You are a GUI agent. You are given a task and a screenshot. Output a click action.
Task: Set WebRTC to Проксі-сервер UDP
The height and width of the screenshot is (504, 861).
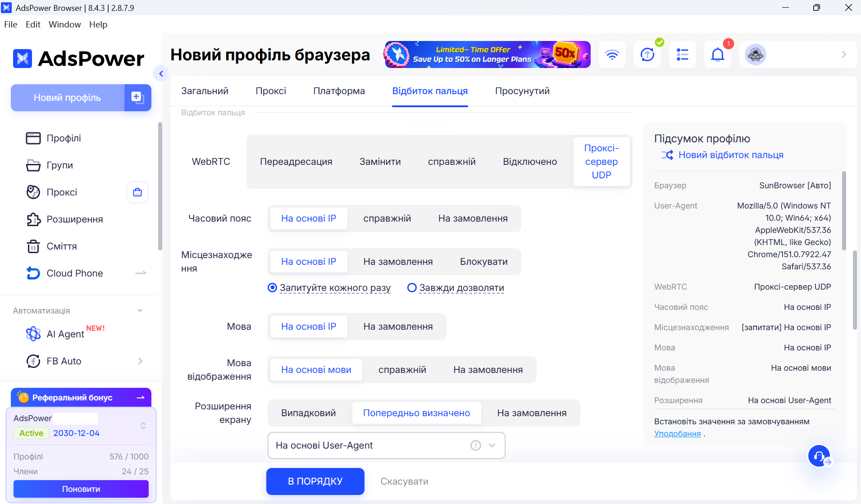(x=601, y=162)
